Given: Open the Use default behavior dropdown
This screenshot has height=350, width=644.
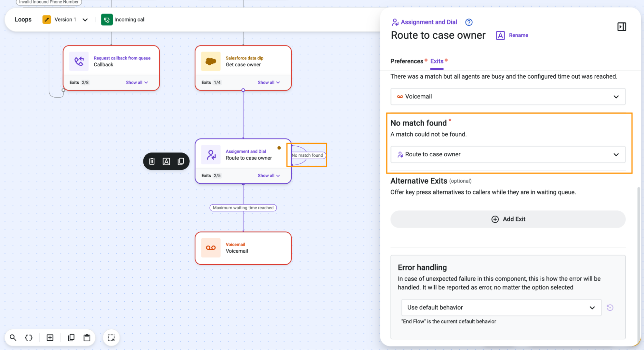Looking at the screenshot, I should pos(501,307).
